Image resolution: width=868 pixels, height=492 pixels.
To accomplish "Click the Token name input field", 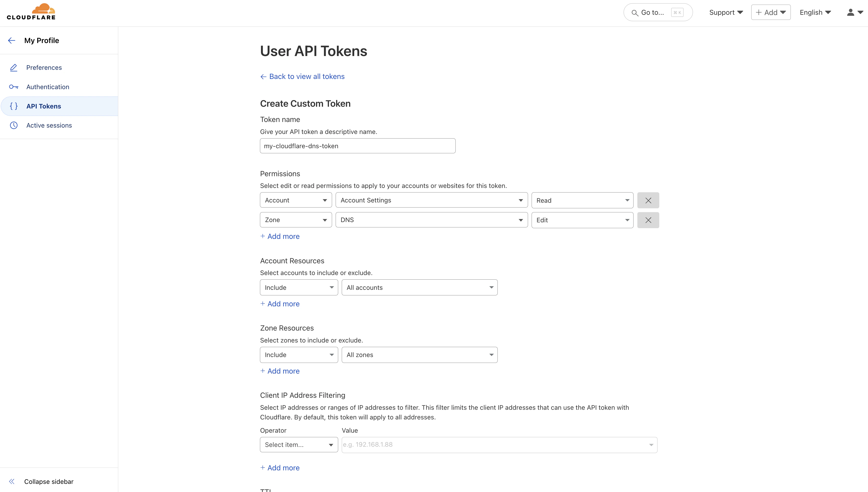I will (x=357, y=146).
